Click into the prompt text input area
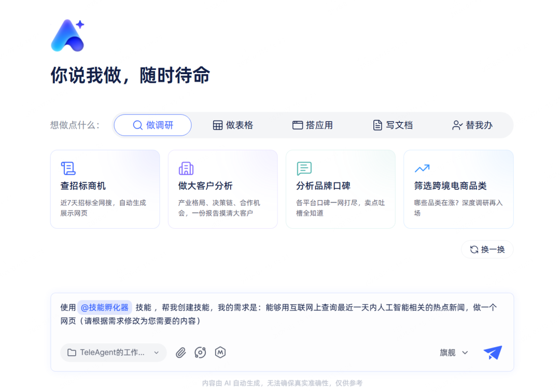Image resolution: width=560 pixels, height=392 pixels. [282, 314]
